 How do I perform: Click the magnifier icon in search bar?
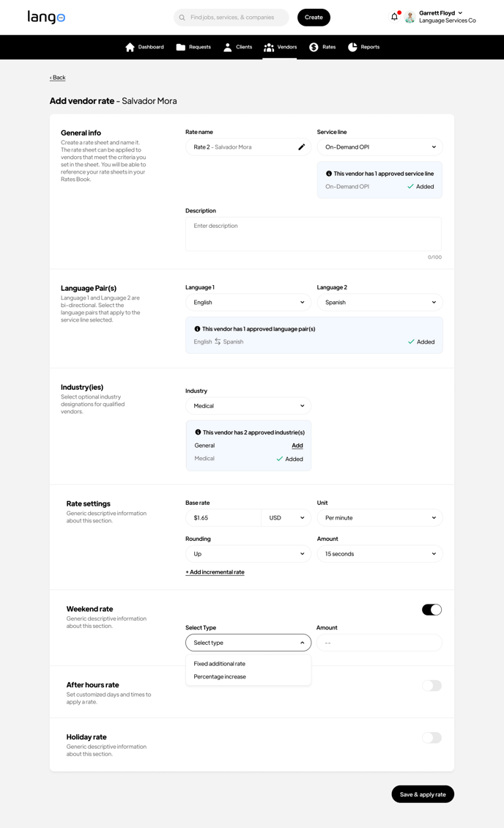[x=182, y=18]
